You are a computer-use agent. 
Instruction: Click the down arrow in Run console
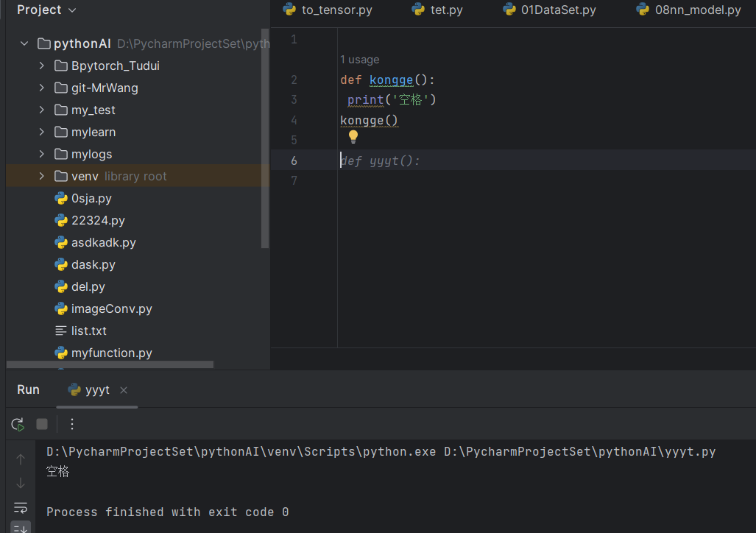(x=21, y=483)
